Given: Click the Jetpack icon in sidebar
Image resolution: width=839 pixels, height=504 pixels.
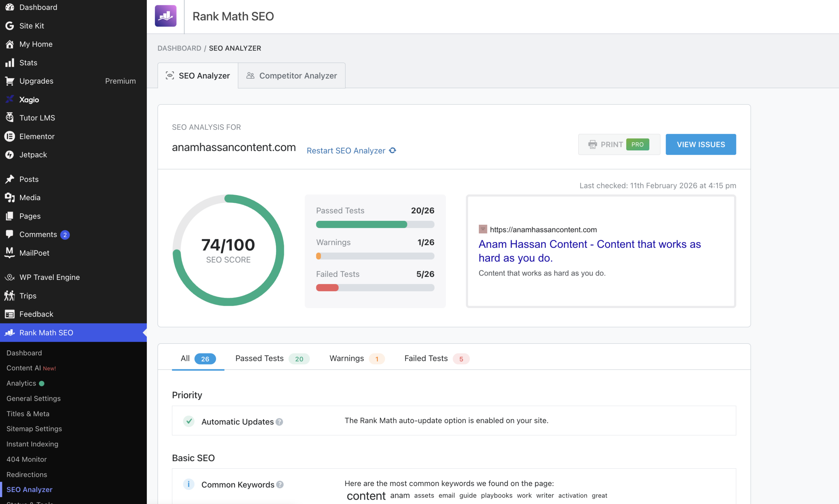Looking at the screenshot, I should click(10, 155).
